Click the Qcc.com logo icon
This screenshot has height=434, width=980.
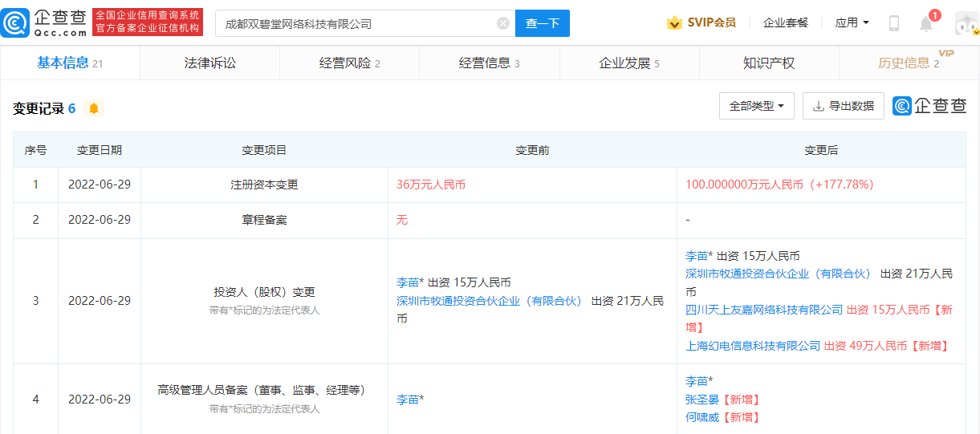pos(15,22)
